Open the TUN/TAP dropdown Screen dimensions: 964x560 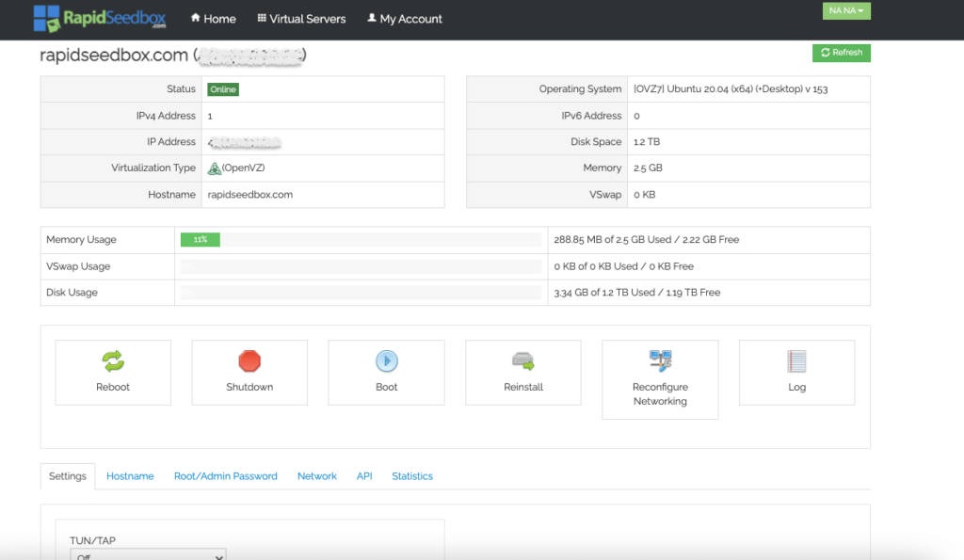(148, 555)
